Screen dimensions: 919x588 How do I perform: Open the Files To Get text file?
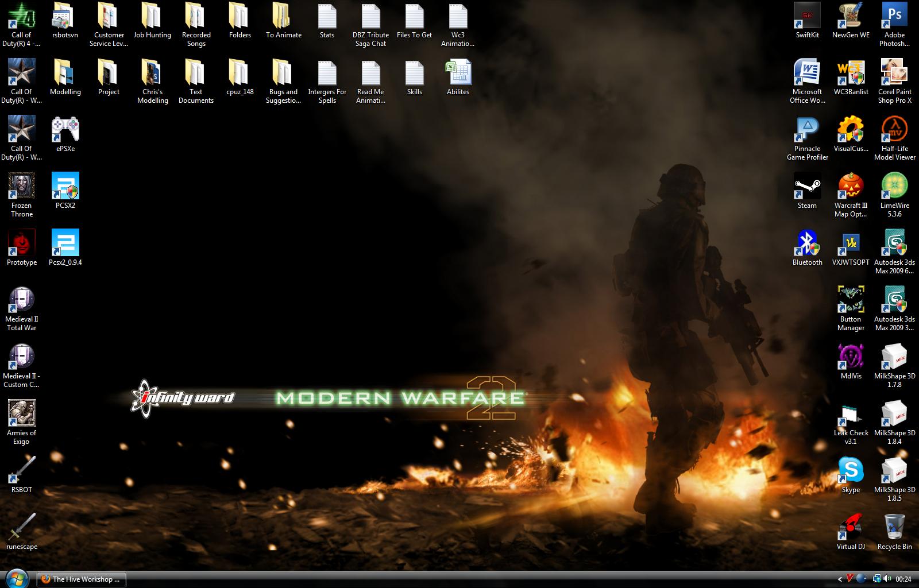414,21
